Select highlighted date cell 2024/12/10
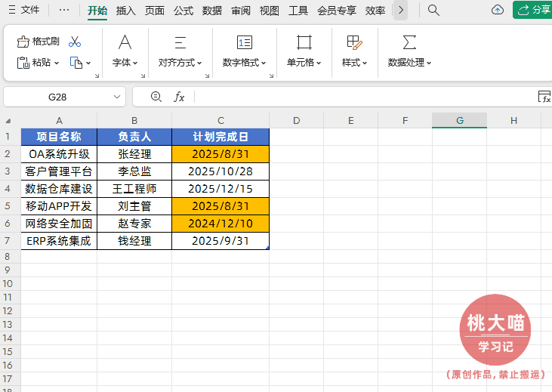552x392 pixels. pos(220,224)
